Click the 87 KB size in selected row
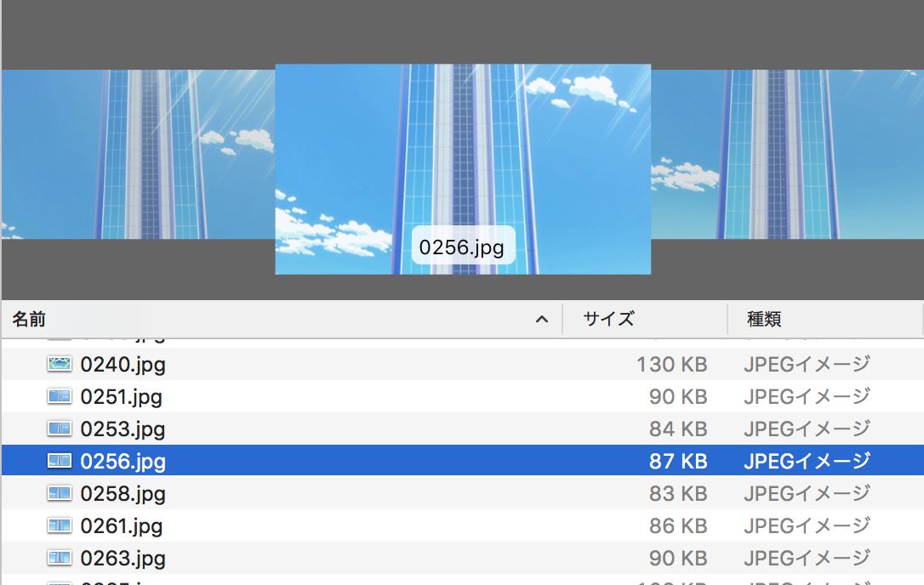This screenshot has height=585, width=924. pyautogui.click(x=678, y=462)
